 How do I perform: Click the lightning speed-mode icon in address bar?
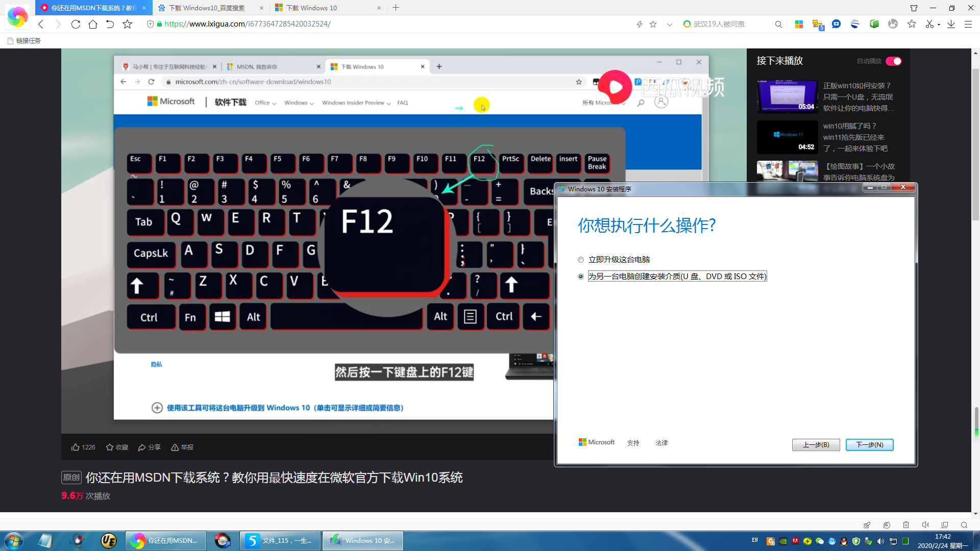pos(639,24)
